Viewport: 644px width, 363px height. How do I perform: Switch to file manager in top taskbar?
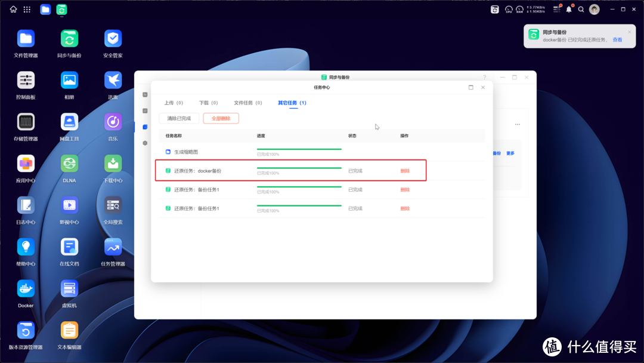(x=45, y=9)
